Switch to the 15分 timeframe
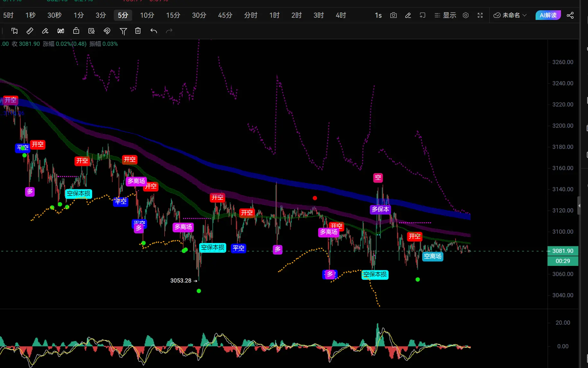This screenshot has width=588, height=368. pyautogui.click(x=173, y=15)
